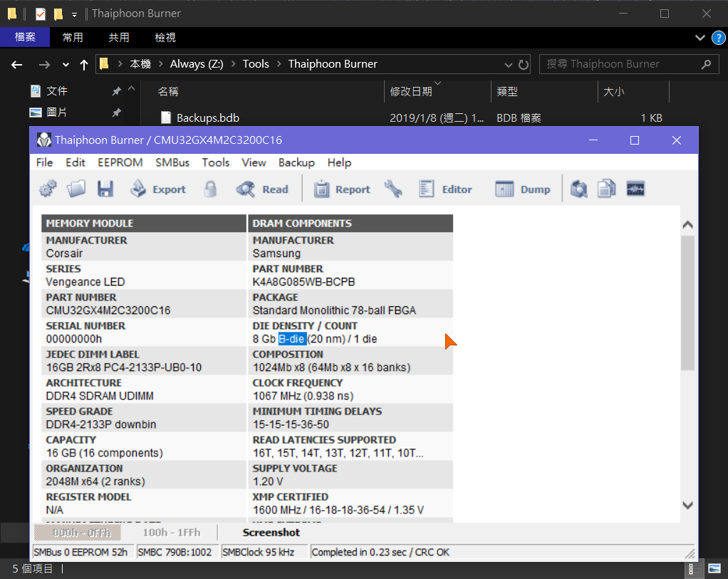728x579 pixels.
Task: Select the Backups.bdb file in Explorer
Action: pos(207,118)
